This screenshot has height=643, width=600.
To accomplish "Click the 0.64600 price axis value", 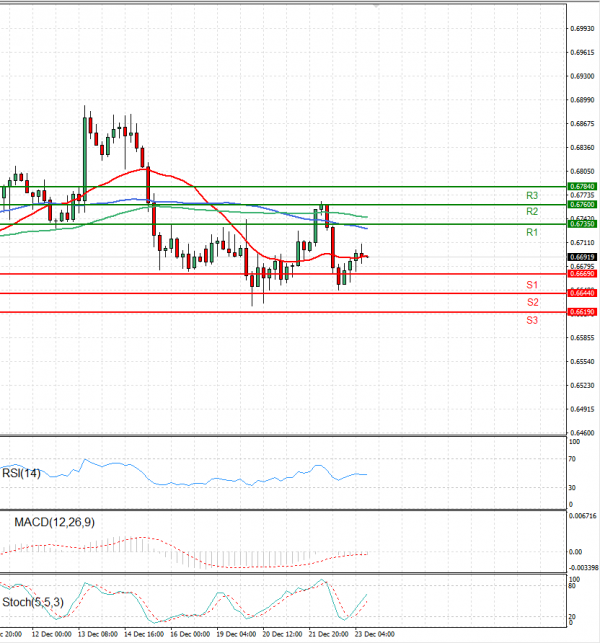I will 582,433.
